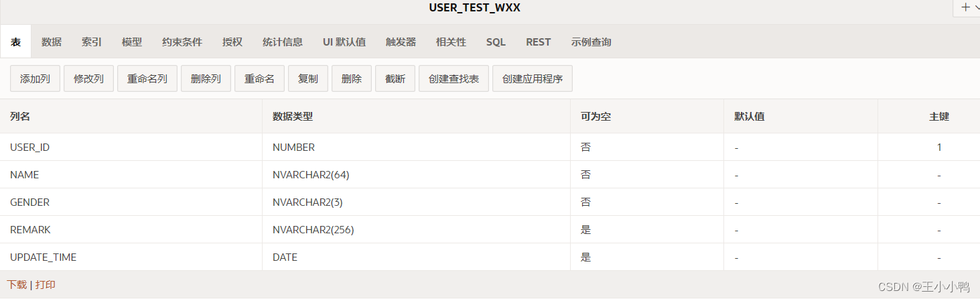The image size is (980, 299).
Task: Open the REST tab
Action: [x=539, y=42]
